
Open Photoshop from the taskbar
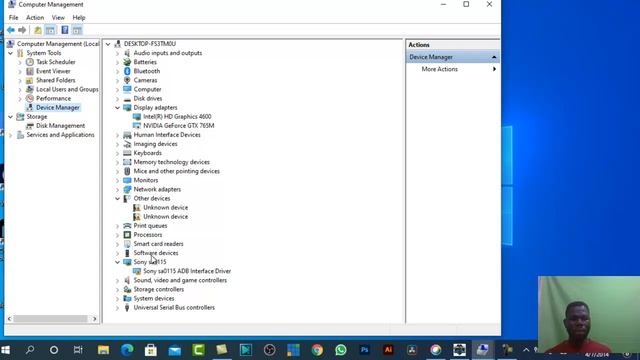point(364,350)
